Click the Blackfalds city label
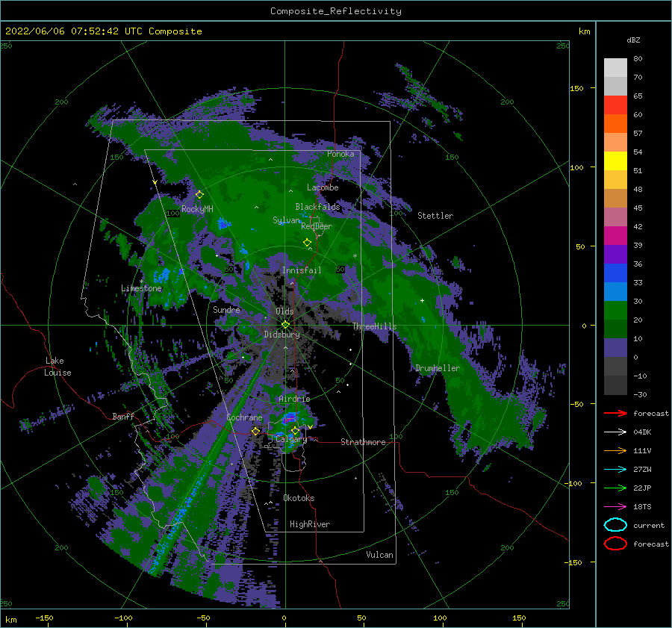This screenshot has height=628, width=672. pyautogui.click(x=317, y=207)
